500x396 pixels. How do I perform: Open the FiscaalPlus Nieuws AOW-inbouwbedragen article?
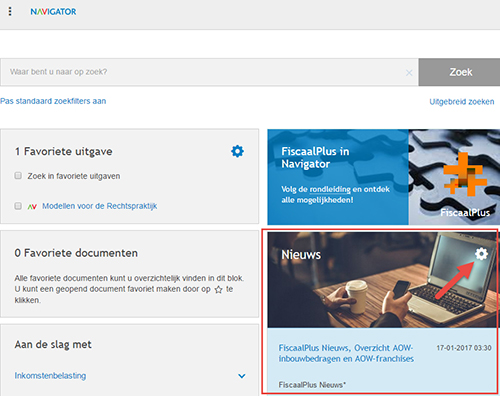pyautogui.click(x=346, y=353)
